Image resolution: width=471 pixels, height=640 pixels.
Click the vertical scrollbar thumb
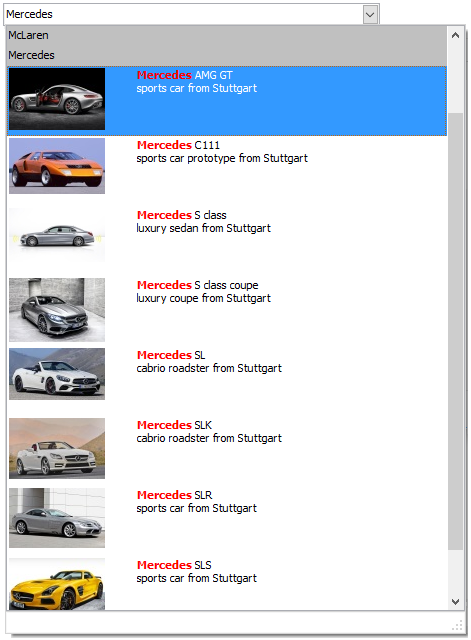click(455, 331)
